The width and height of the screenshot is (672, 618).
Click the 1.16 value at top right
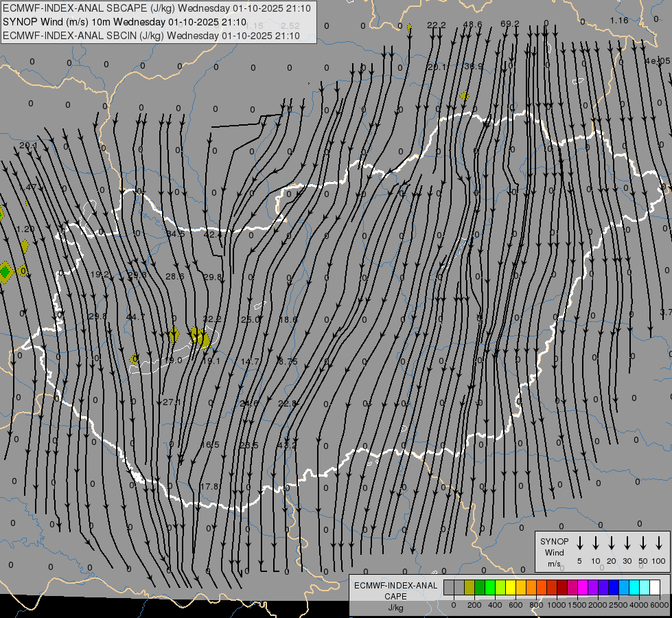click(x=619, y=20)
